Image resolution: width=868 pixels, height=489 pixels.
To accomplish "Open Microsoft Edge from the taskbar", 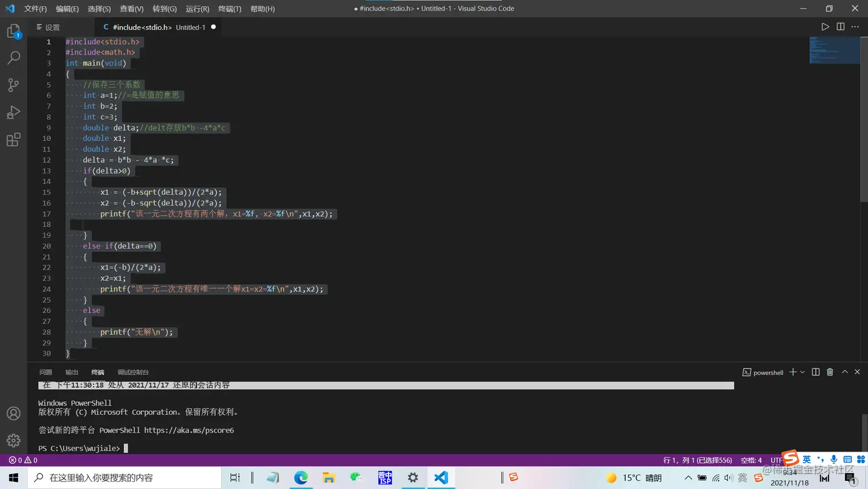I will (x=301, y=478).
